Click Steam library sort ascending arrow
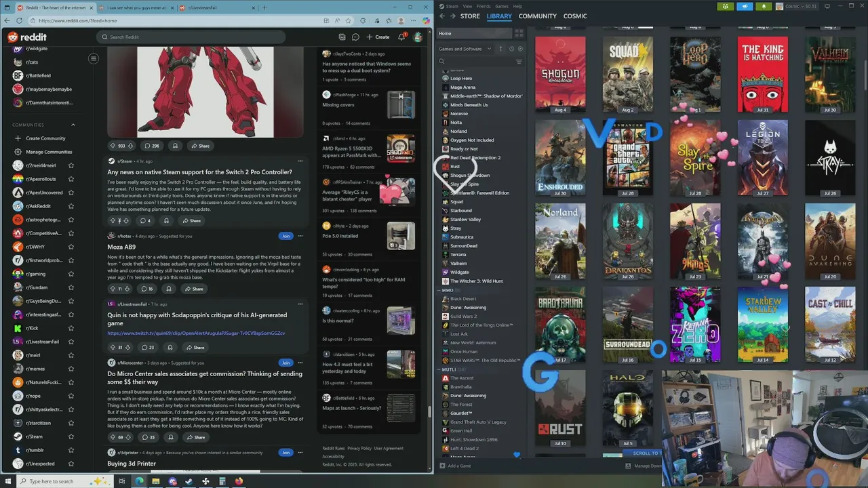Viewport: 868px width, 488px height. [x=501, y=49]
